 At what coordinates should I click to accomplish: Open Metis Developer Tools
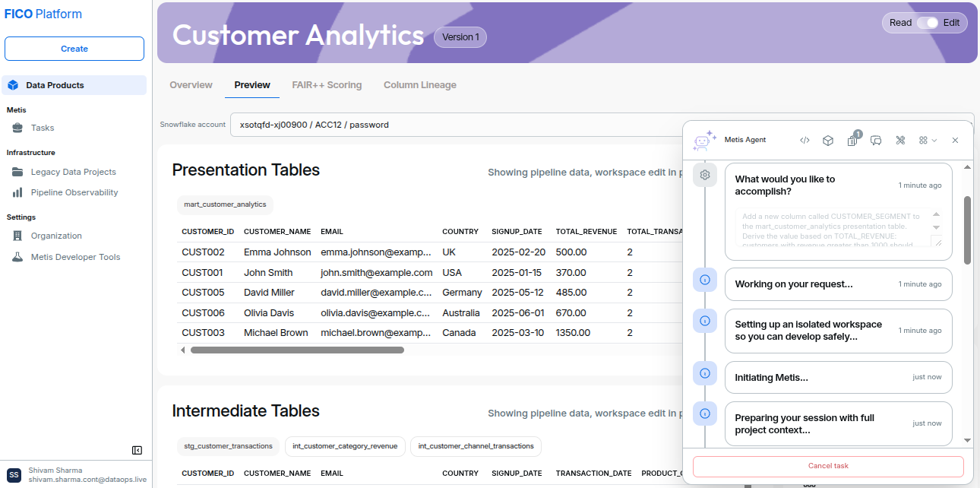point(74,257)
